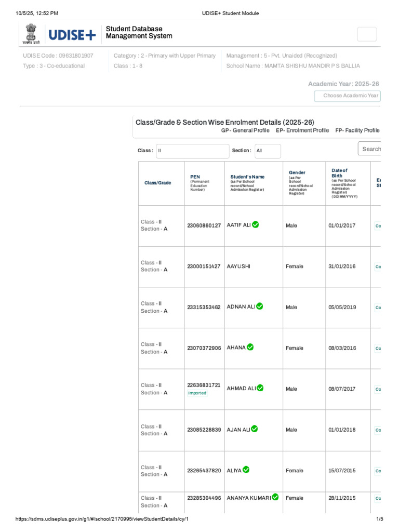399x532 pixels.
Task: Click the Search field
Action: 369,149
